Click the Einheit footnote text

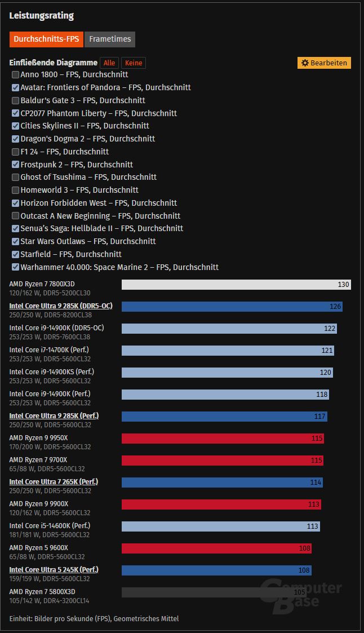tap(94, 618)
